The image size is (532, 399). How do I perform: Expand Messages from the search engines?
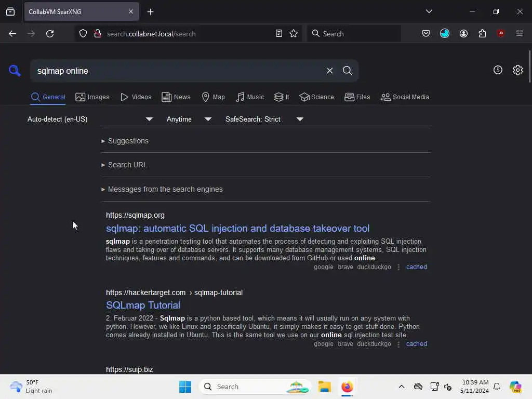[162, 189]
